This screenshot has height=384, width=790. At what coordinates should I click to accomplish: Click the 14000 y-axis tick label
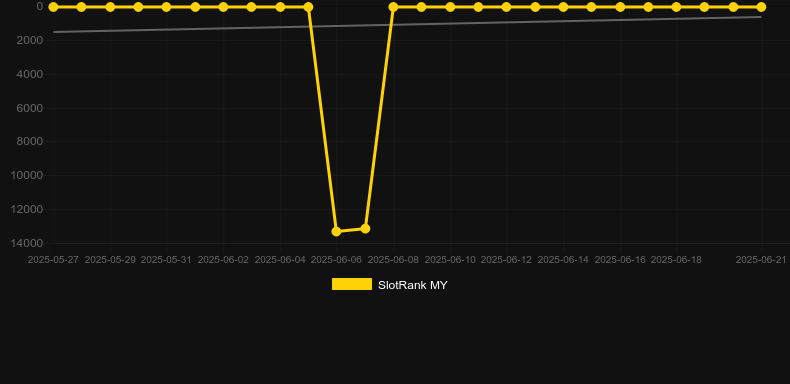(26, 243)
